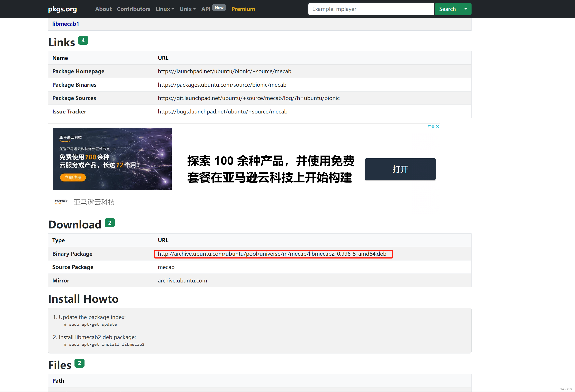Open the Contributors page
This screenshot has height=392, width=575.
pyautogui.click(x=134, y=9)
